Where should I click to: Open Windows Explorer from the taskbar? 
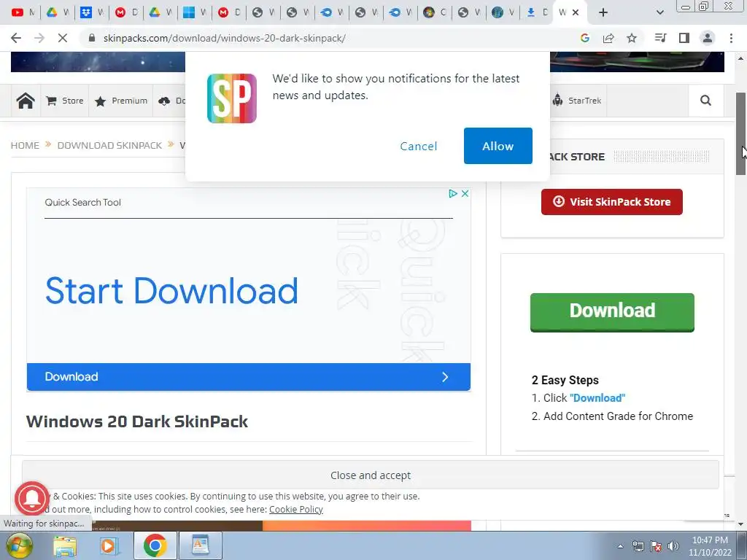click(x=65, y=545)
